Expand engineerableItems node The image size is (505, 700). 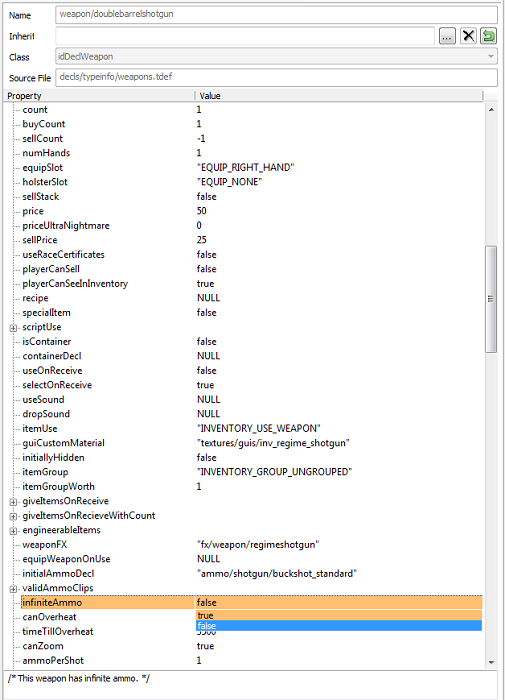(13, 531)
